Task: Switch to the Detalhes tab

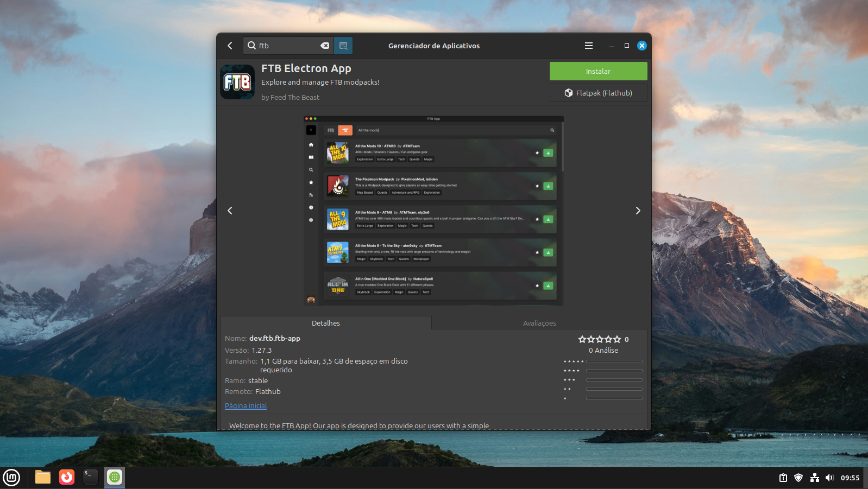Action: click(x=326, y=323)
